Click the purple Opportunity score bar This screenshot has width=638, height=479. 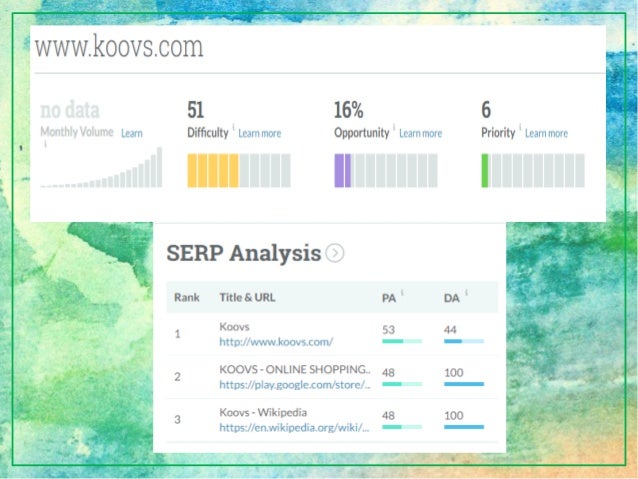(x=386, y=171)
